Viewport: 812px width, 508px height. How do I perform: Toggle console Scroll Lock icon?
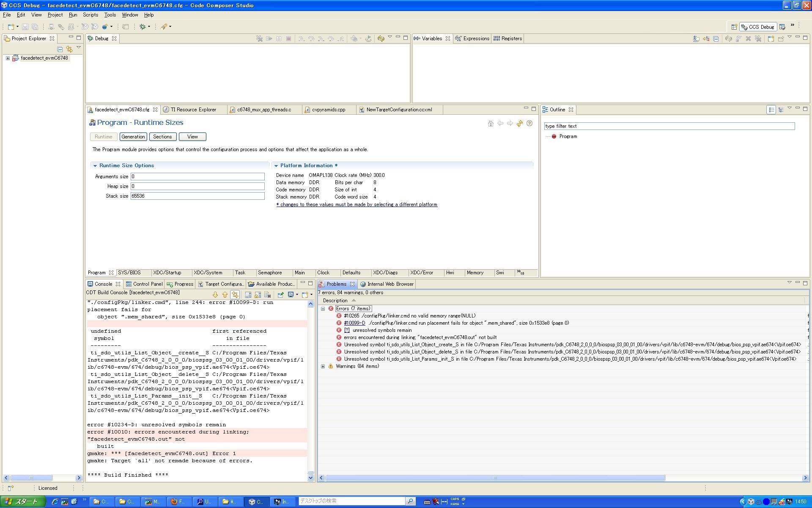tap(258, 295)
